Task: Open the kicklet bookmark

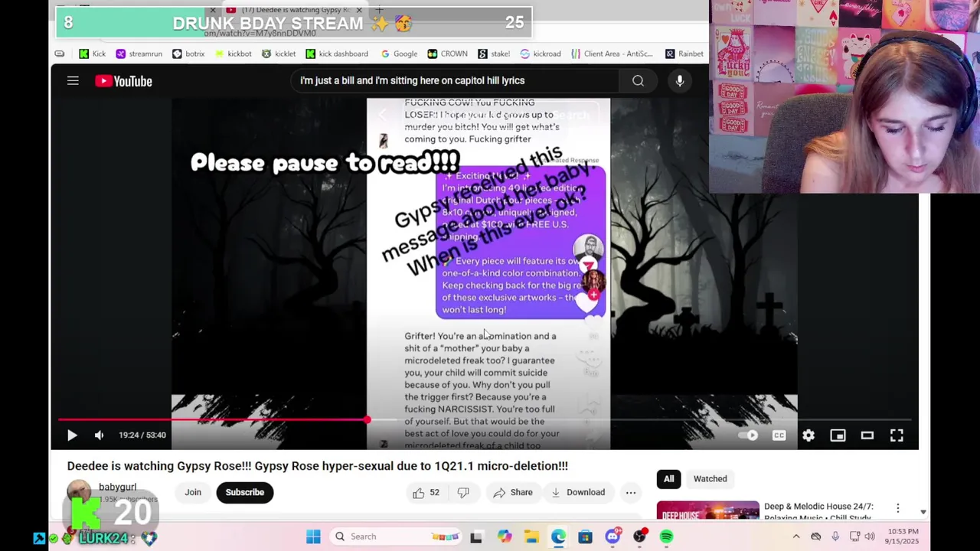Action: click(x=279, y=54)
